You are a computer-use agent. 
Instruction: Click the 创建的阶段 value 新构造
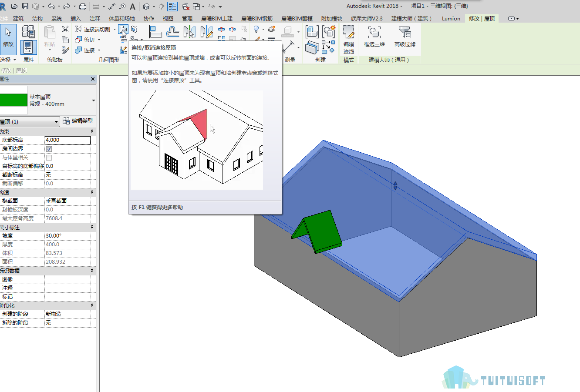tap(67, 314)
